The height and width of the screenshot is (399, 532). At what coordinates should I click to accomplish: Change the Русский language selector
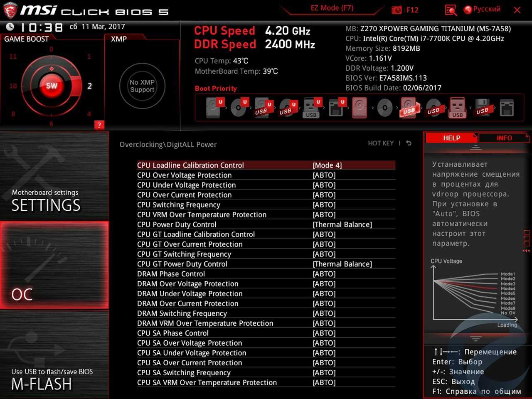click(482, 9)
